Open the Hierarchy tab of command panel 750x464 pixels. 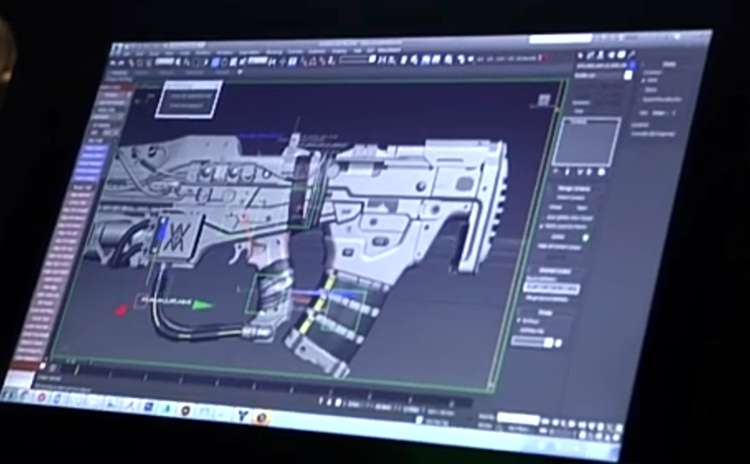602,54
